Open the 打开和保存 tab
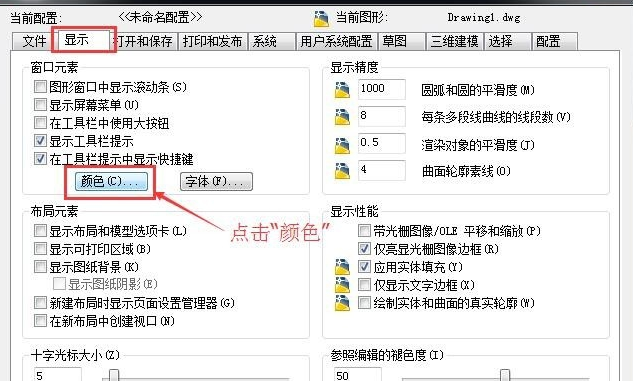633x381 pixels. tap(145, 41)
